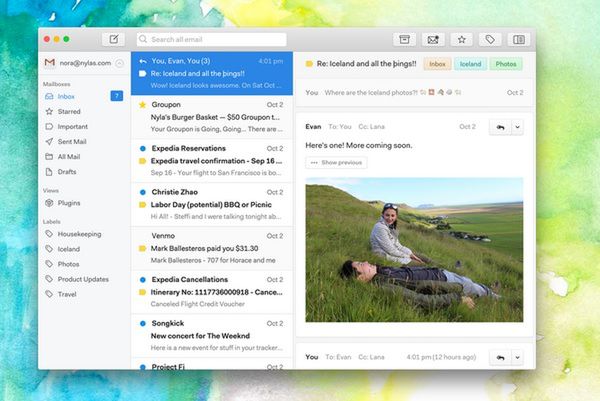Apply a label using tag icon

coord(490,39)
